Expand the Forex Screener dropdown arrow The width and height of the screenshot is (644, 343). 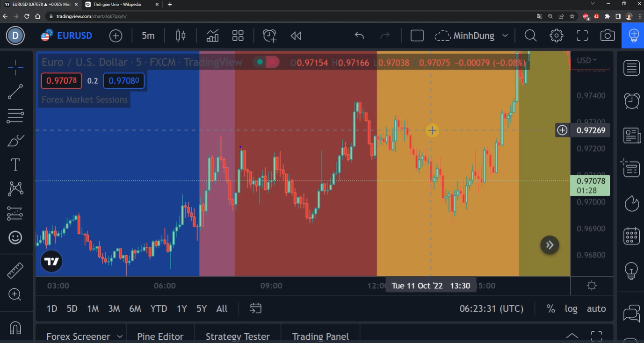tap(120, 336)
